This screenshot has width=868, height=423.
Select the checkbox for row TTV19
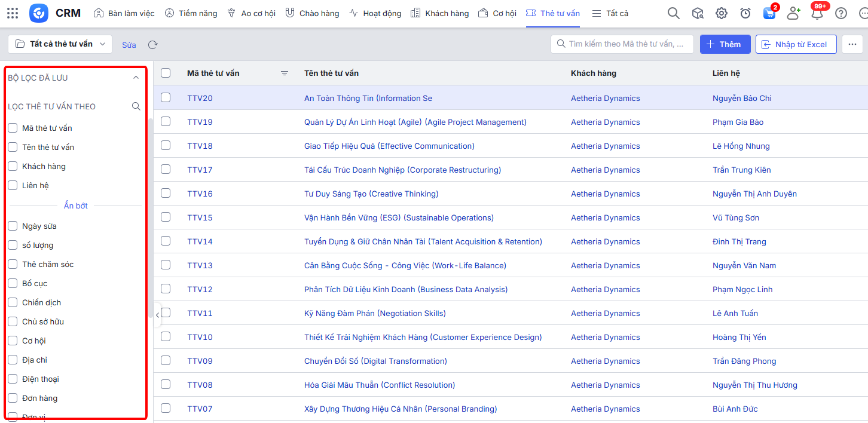point(166,121)
